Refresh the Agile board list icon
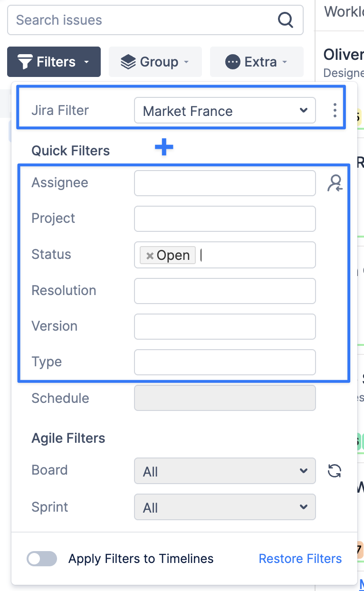This screenshot has width=364, height=591. tap(335, 471)
